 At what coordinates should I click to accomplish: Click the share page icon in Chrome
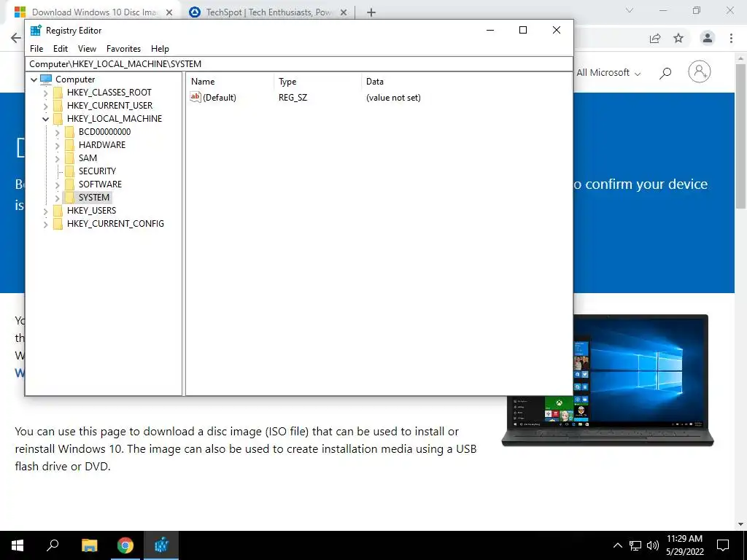pos(655,38)
